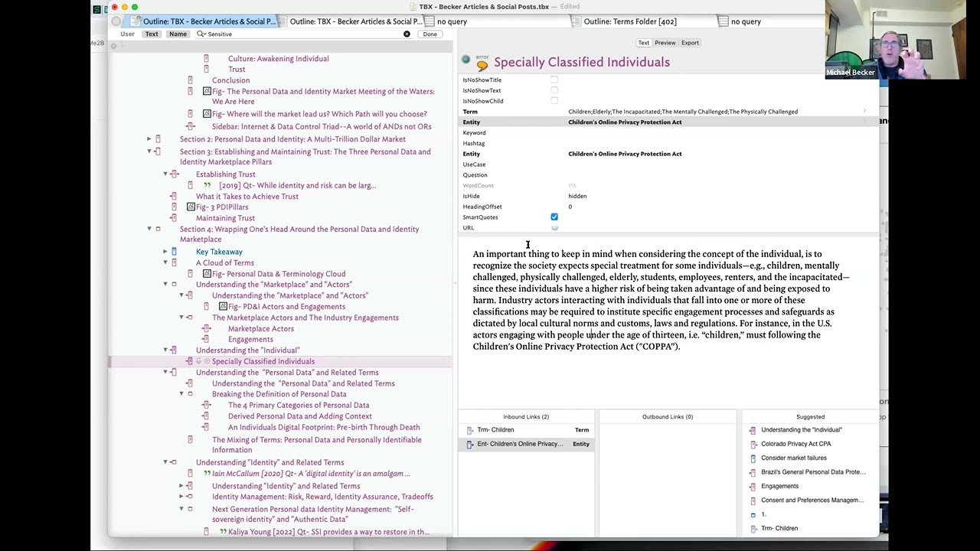Click the image badge on 'Fig- 3 PDIPillars'
The width and height of the screenshot is (980, 551).
(x=191, y=207)
